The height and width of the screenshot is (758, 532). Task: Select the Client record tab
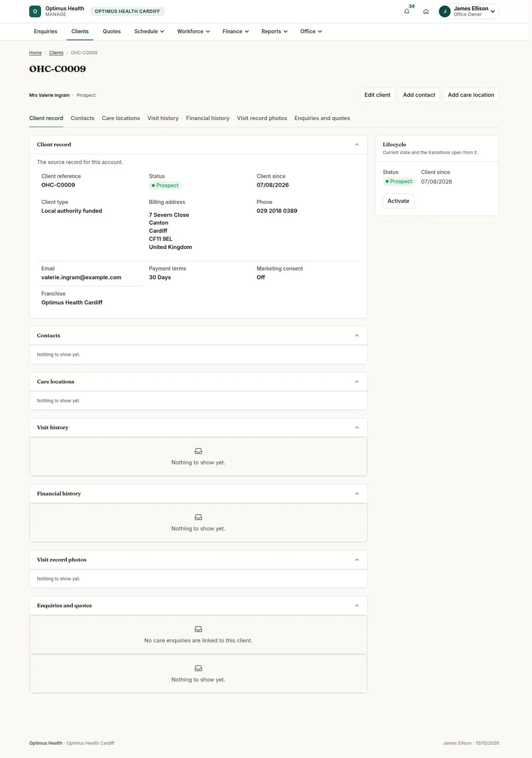(x=46, y=118)
